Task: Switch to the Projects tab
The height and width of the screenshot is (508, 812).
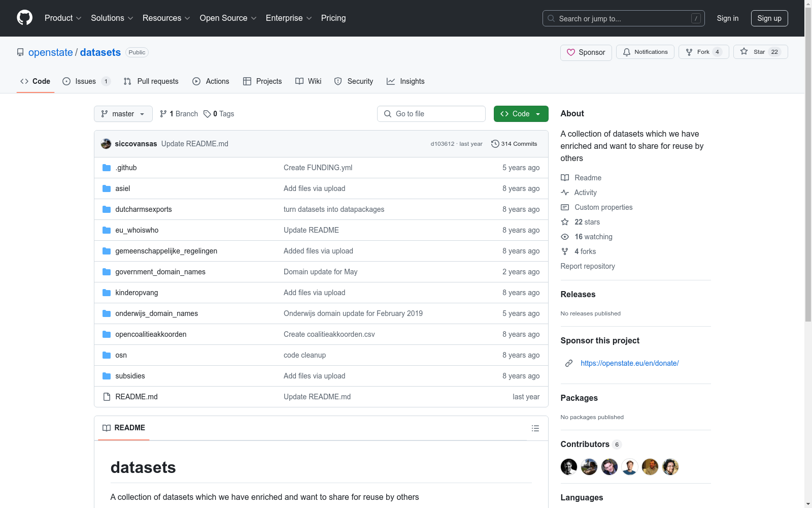Action: [x=262, y=81]
